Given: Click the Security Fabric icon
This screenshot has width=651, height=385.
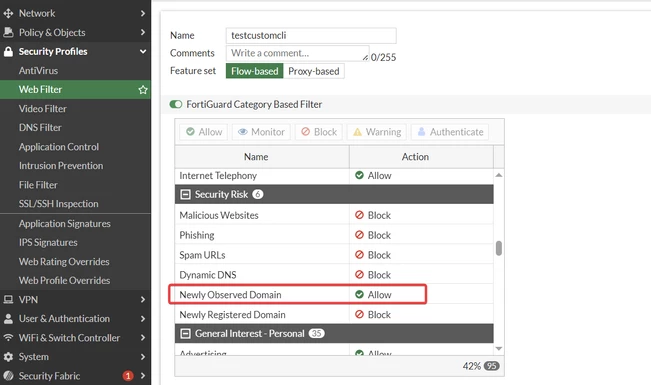Looking at the screenshot, I should (8, 376).
